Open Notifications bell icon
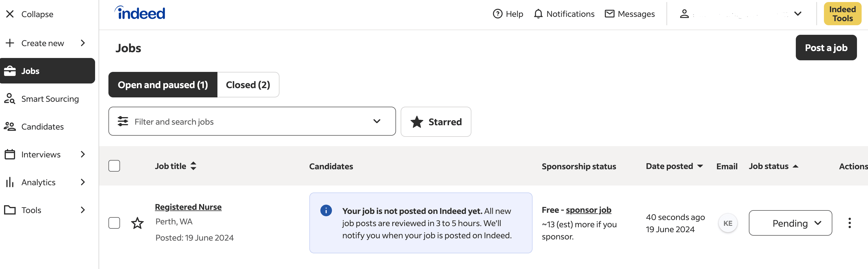Image resolution: width=868 pixels, height=269 pixels. [x=538, y=14]
